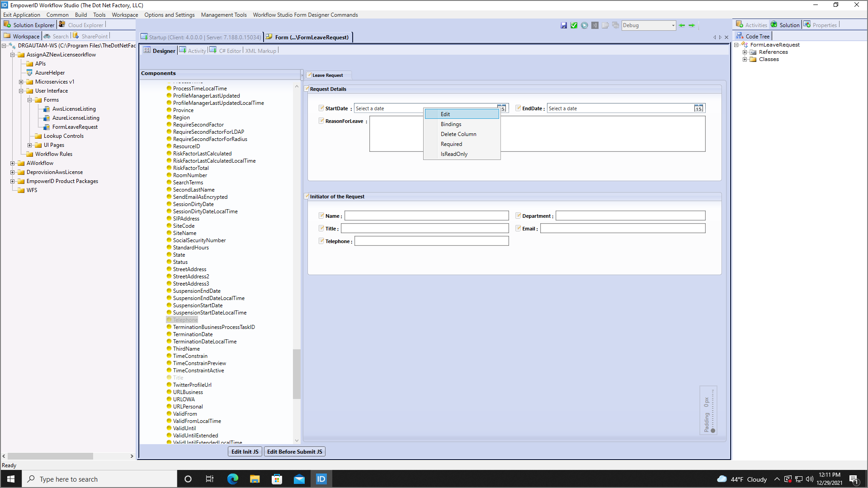
Task: Click the Edit Init JS button
Action: pos(245,451)
